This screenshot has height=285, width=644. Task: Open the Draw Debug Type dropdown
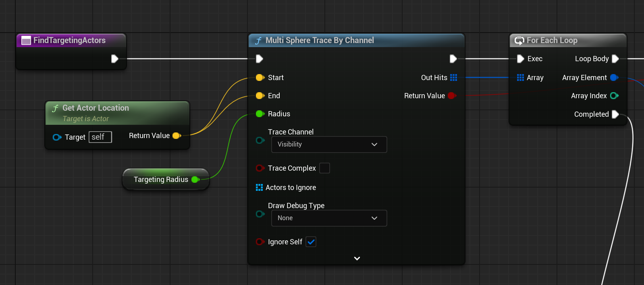pyautogui.click(x=329, y=218)
